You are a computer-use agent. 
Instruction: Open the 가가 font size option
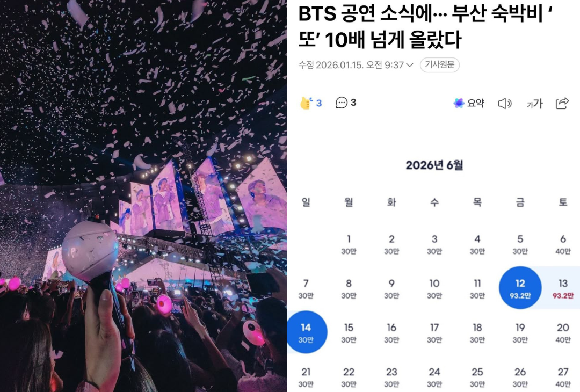[534, 104]
